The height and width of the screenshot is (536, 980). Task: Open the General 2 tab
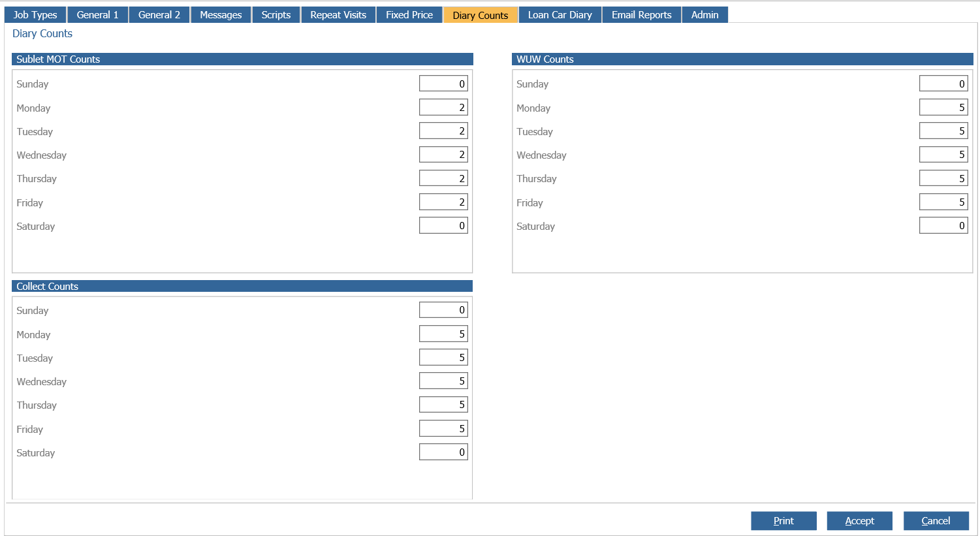pyautogui.click(x=159, y=14)
